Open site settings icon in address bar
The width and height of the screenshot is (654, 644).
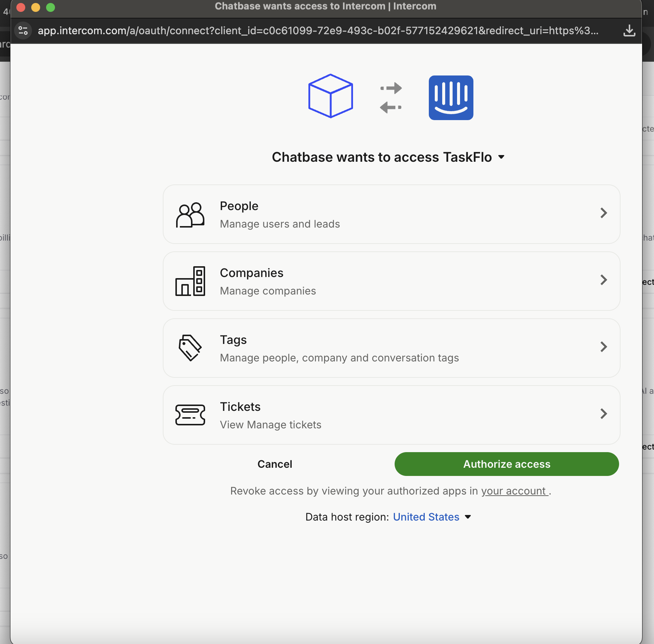[23, 30]
